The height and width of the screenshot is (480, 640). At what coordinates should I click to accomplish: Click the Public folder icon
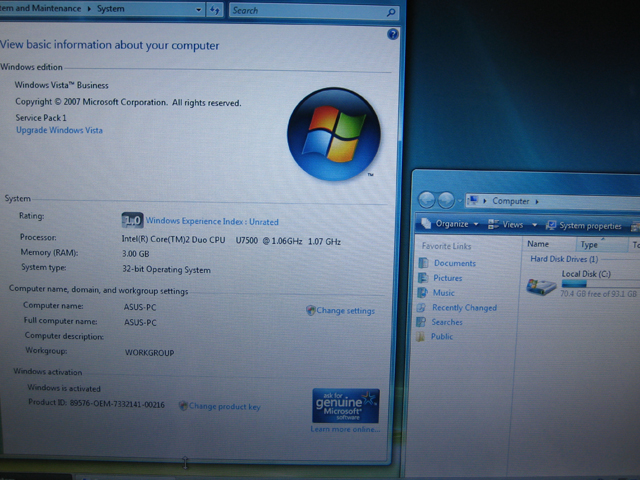[420, 336]
